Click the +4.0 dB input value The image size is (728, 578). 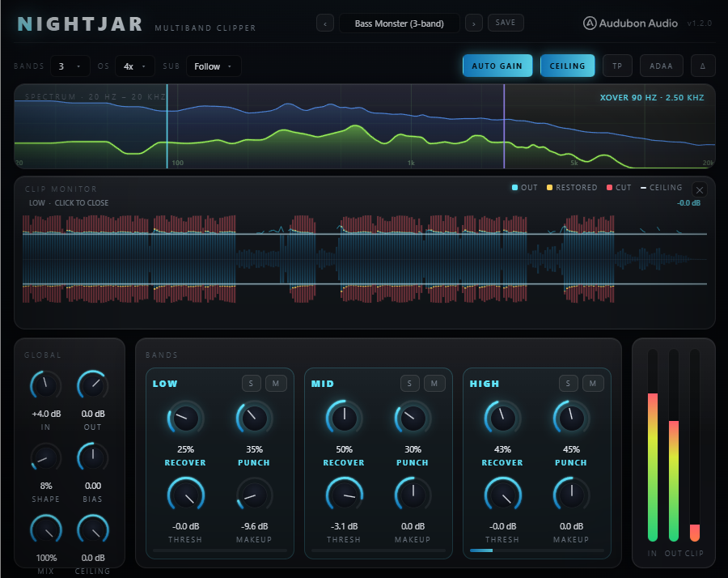pos(46,414)
